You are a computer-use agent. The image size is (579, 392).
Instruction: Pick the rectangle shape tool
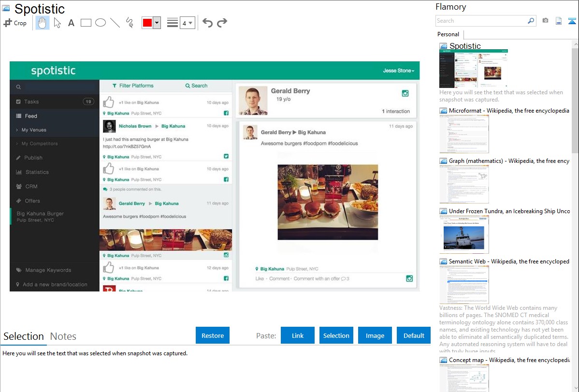[86, 23]
